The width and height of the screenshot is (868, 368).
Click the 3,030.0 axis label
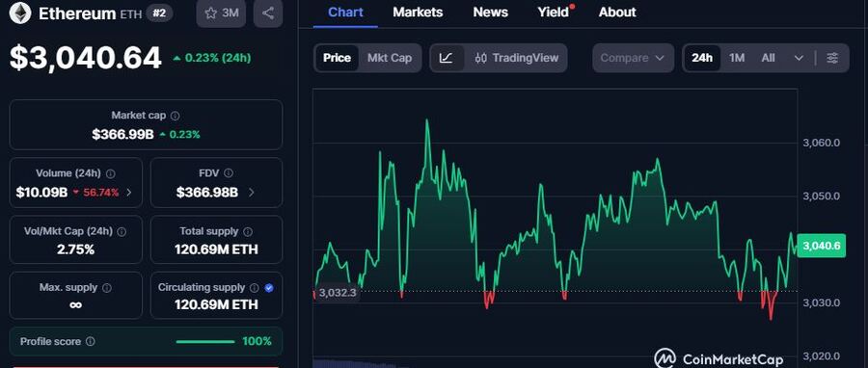click(822, 302)
